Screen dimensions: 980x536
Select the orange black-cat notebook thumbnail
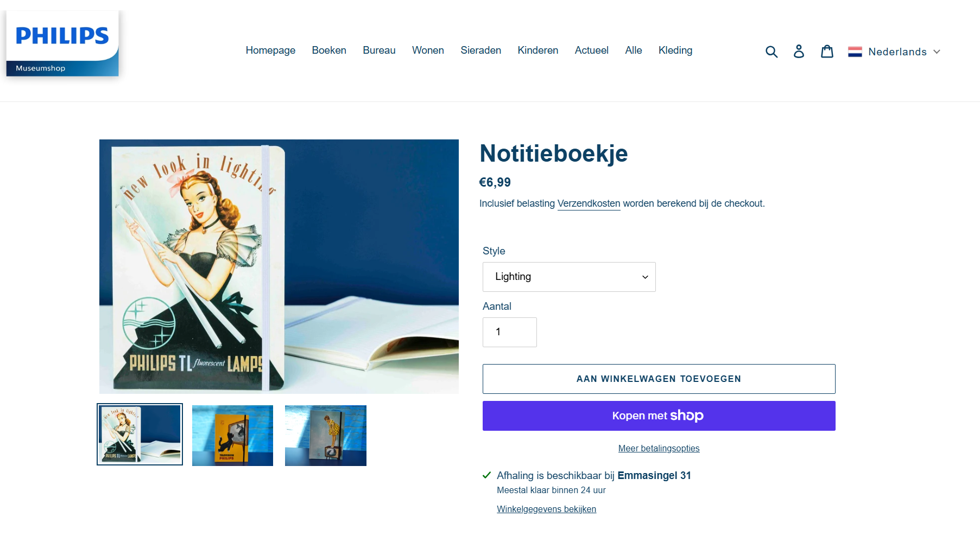232,435
